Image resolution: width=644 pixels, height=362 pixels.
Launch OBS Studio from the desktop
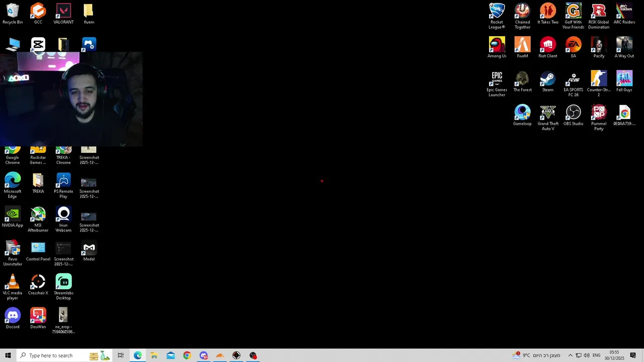click(573, 115)
